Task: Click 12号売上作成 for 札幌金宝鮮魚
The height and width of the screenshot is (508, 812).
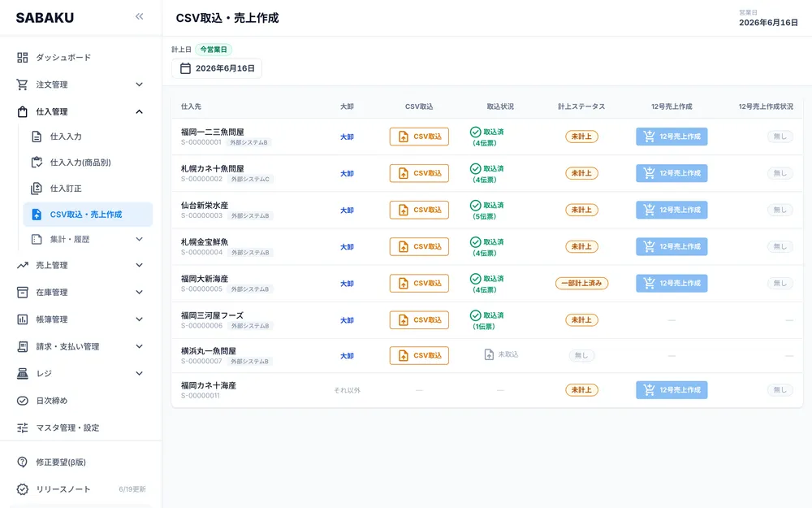Action: (672, 247)
